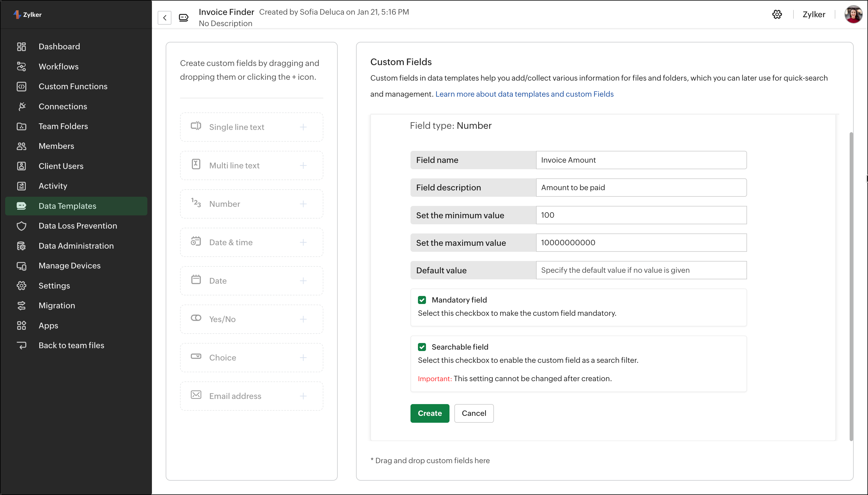The image size is (868, 495).
Task: Go to Data Loss Prevention section
Action: (78, 226)
